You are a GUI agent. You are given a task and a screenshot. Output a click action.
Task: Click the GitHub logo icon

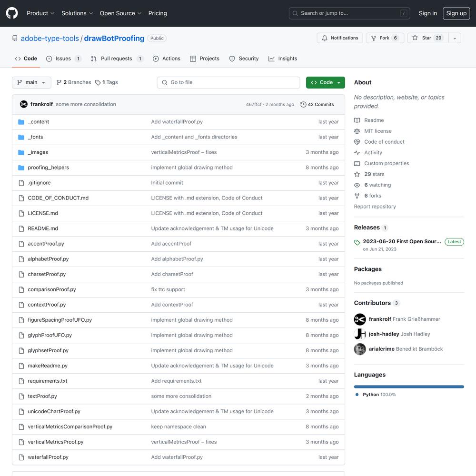coord(12,13)
